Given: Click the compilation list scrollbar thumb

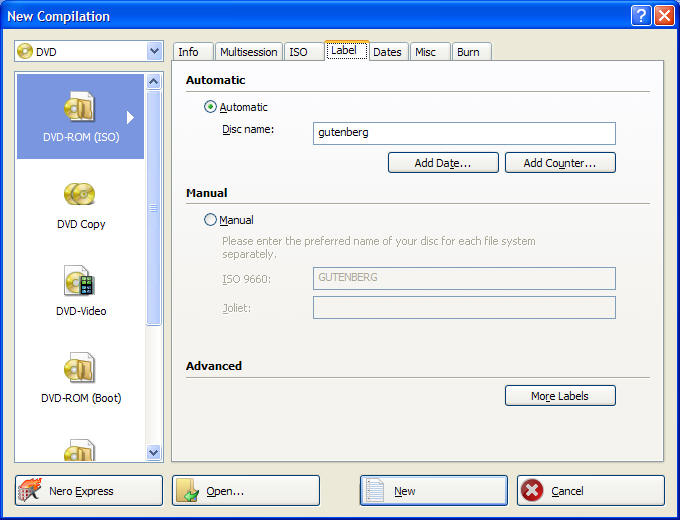Looking at the screenshot, I should (154, 208).
